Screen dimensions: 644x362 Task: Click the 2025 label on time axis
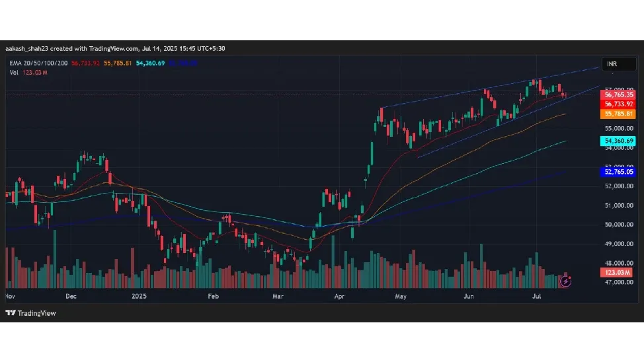(140, 297)
